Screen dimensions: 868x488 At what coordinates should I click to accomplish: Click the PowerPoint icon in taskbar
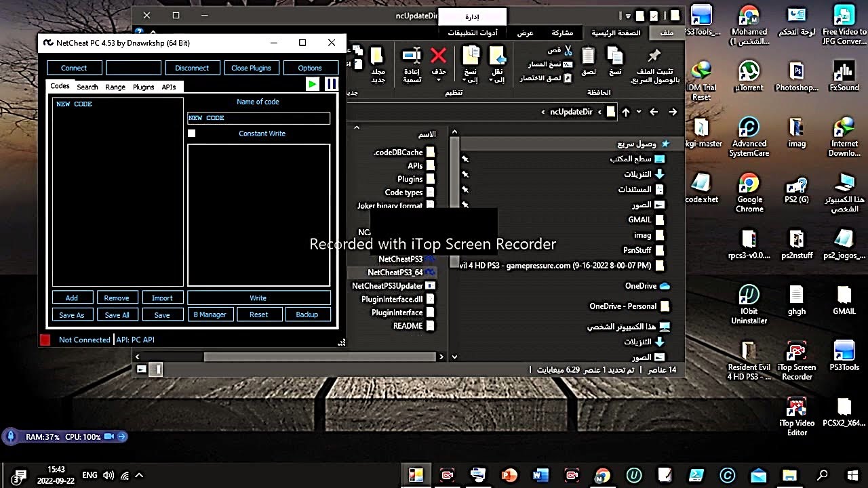(x=509, y=475)
